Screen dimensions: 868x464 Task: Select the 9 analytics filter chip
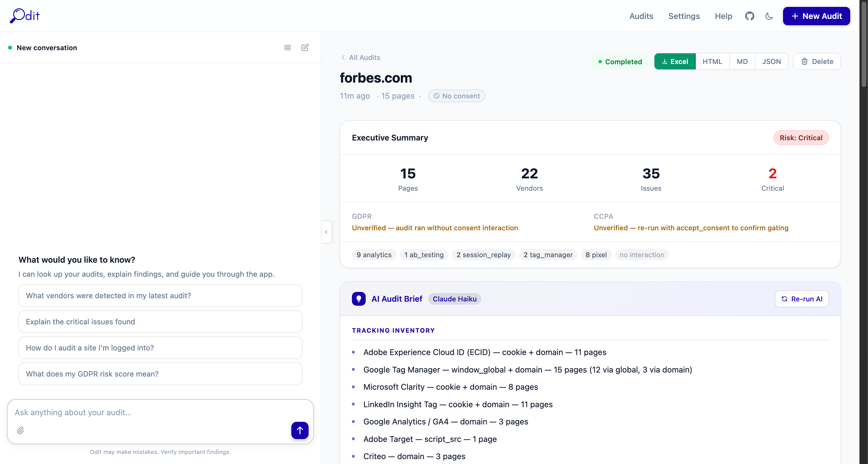(x=373, y=255)
